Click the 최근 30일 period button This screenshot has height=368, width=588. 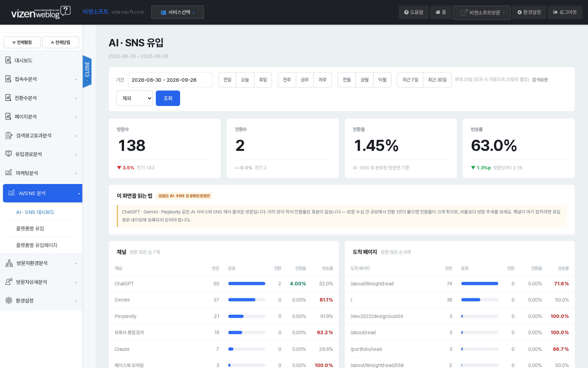pos(437,80)
